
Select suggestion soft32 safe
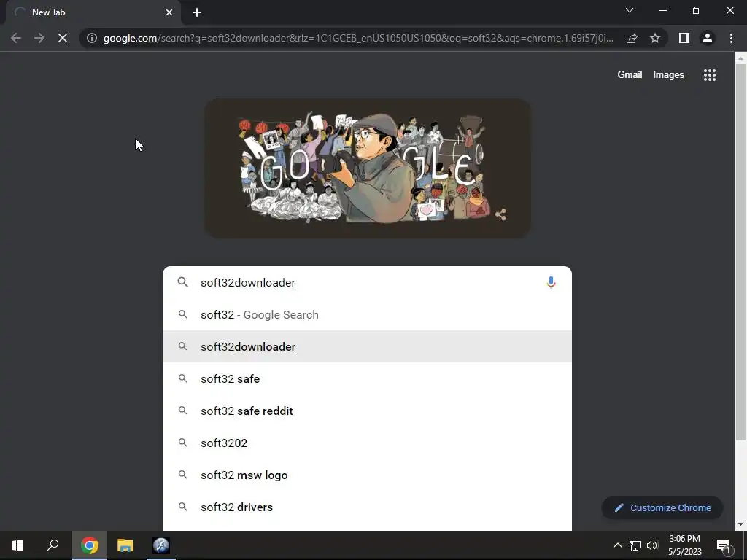[x=367, y=378]
